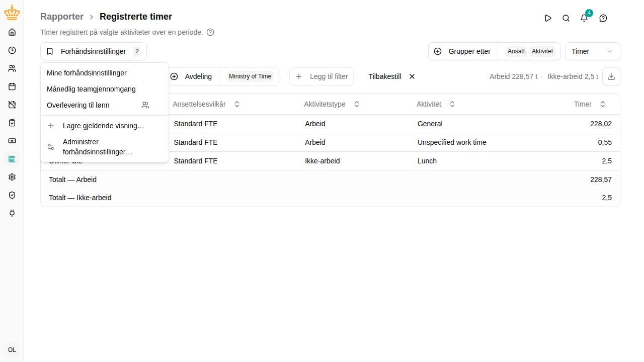
Task: Click the search magnifier icon
Action: pos(566,18)
